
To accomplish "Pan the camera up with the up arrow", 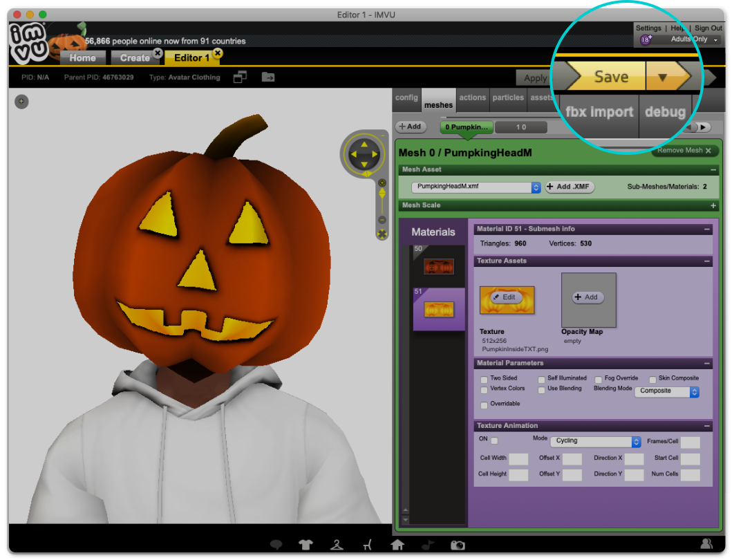I will 364,144.
